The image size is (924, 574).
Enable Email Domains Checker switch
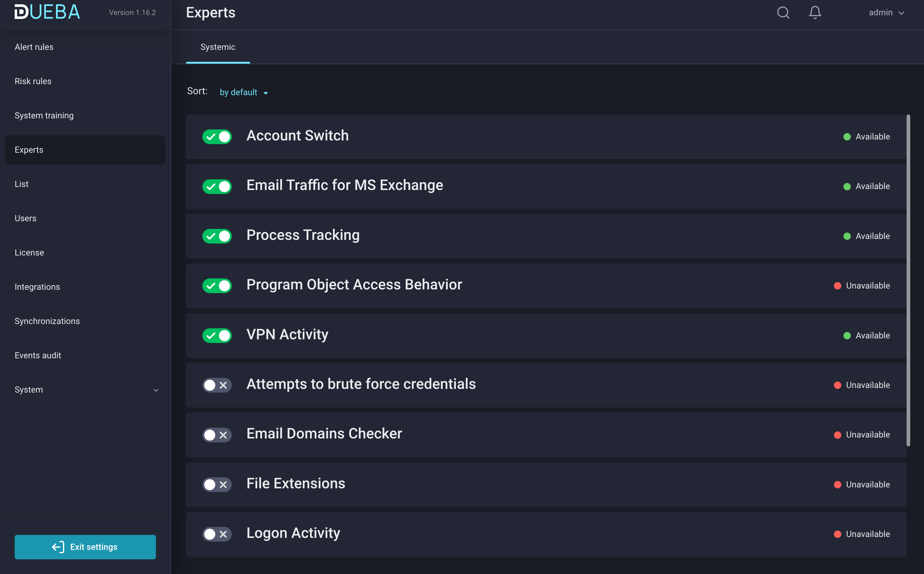tap(217, 435)
